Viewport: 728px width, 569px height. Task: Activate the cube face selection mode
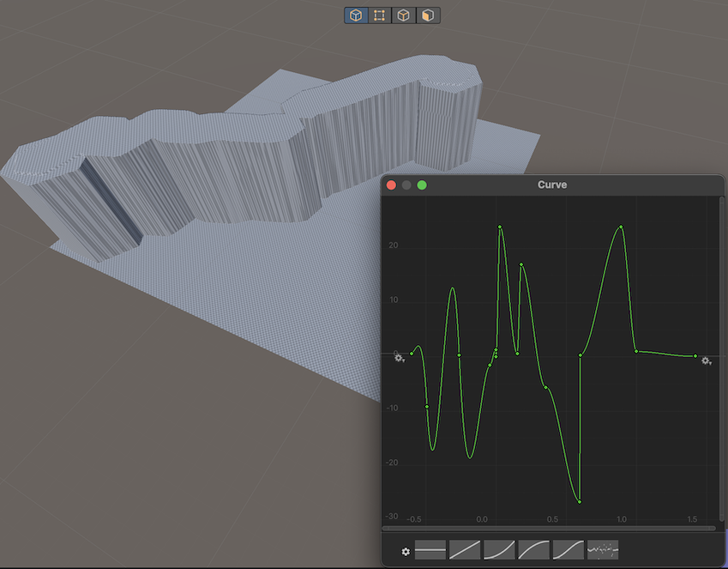click(428, 15)
